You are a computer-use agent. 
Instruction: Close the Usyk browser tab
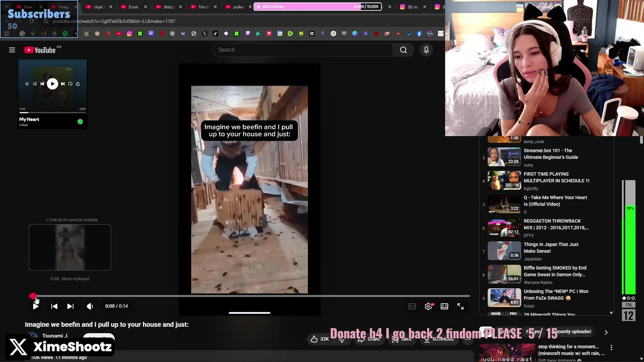point(110,7)
